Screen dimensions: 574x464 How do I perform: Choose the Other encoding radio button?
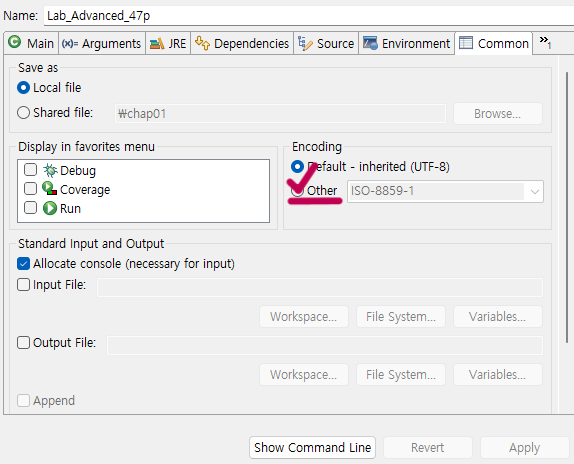297,191
